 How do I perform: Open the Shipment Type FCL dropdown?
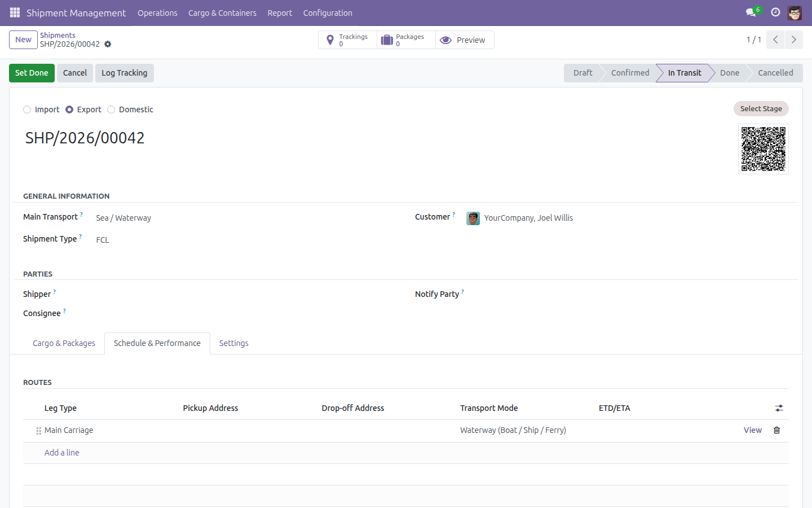248,240
